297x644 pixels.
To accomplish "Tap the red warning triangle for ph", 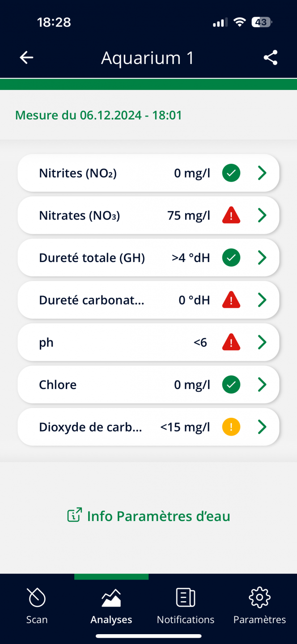I will point(231,343).
